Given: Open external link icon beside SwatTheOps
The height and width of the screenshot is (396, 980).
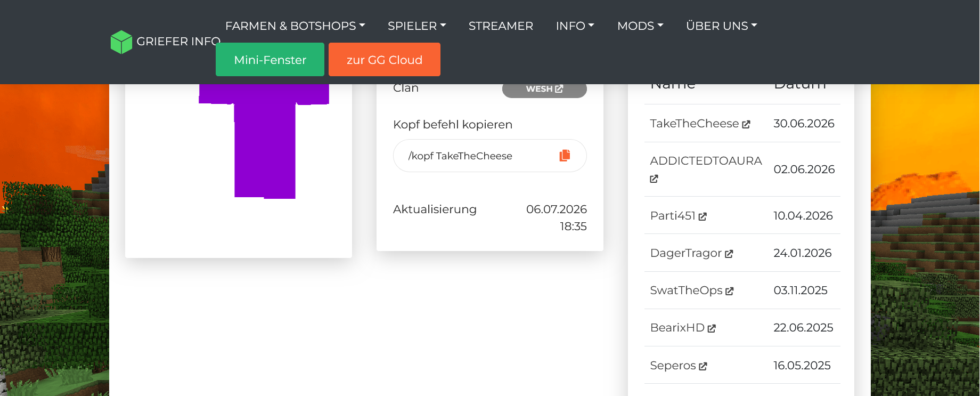Looking at the screenshot, I should point(730,291).
